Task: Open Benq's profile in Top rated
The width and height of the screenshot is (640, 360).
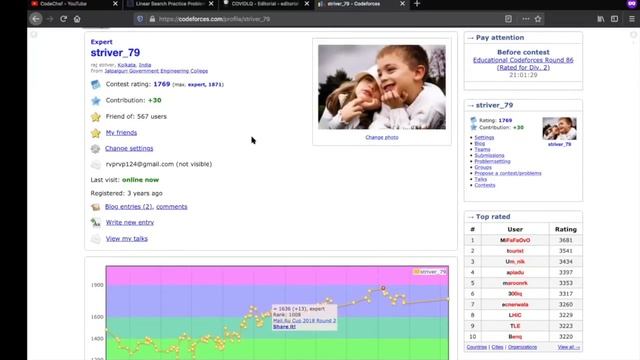Action: tap(515, 337)
